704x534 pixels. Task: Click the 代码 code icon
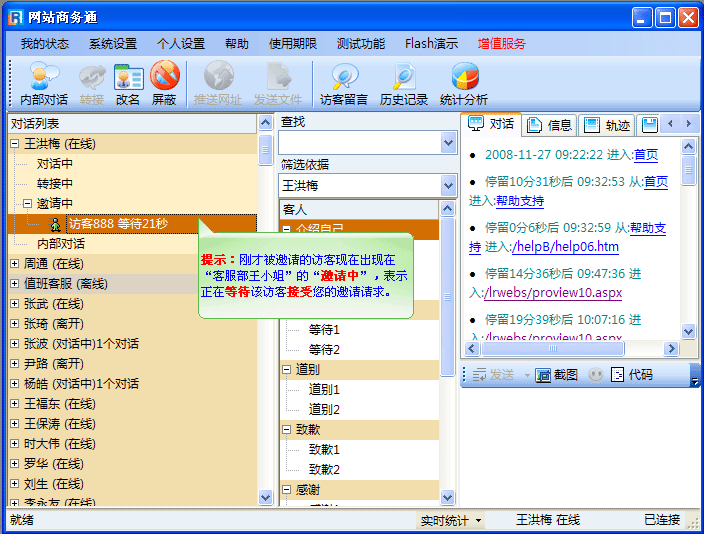632,375
